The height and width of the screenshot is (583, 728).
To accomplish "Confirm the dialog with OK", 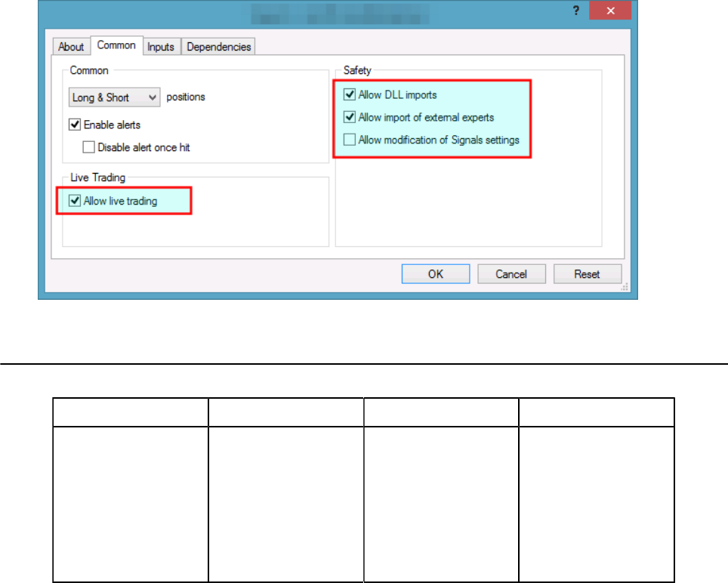I will click(436, 274).
